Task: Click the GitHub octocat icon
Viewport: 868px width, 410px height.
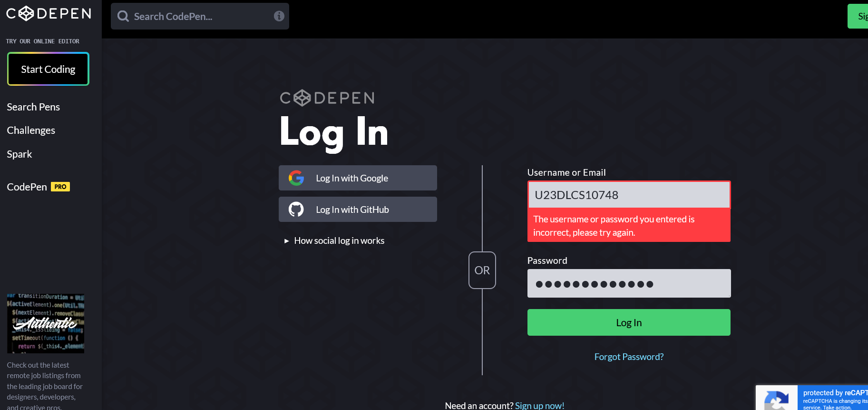Action: point(296,210)
